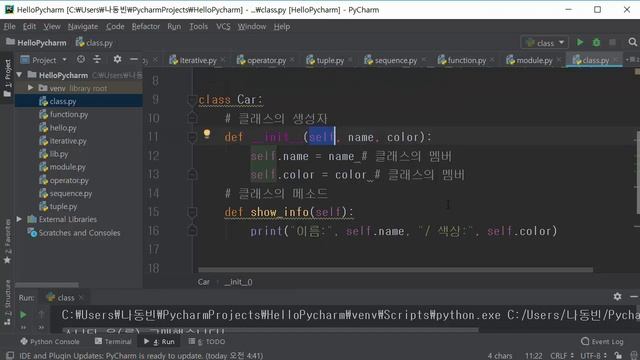Image resolution: width=640 pixels, height=360 pixels.
Task: Close the operator.py editor tab
Action: pos(292,60)
